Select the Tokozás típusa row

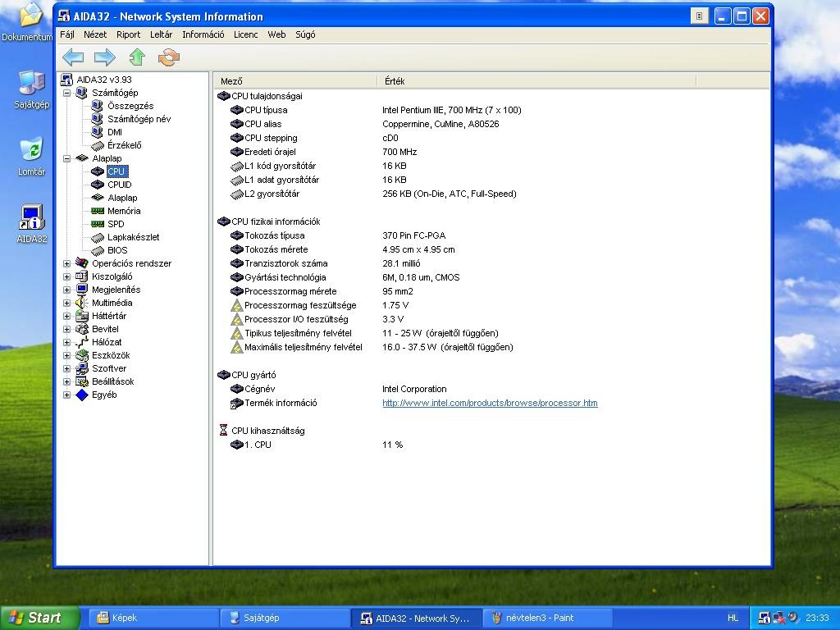click(337, 235)
